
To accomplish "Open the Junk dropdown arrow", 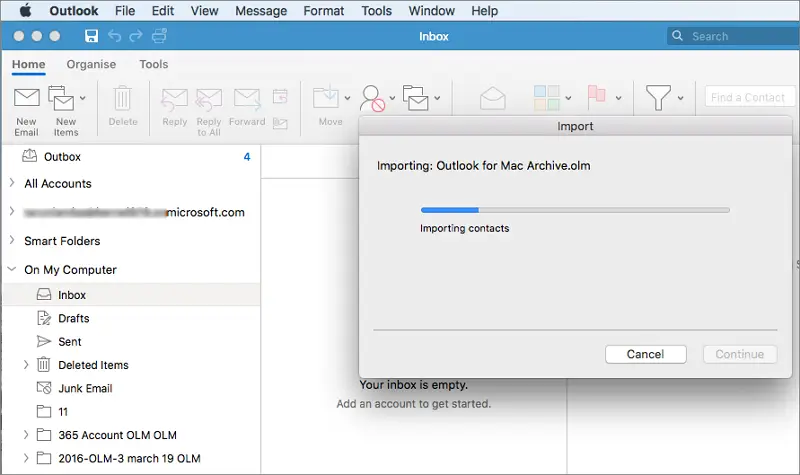I will point(392,98).
